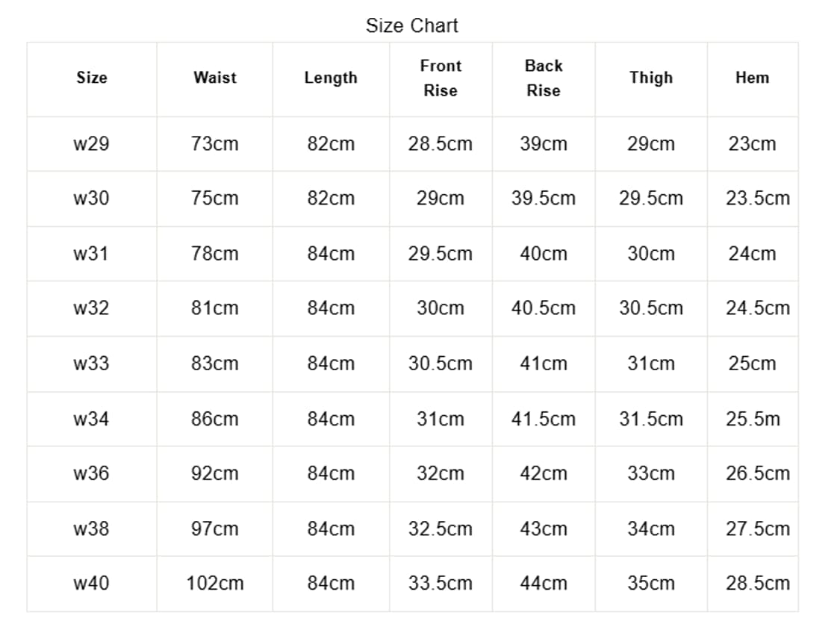Viewport: 840px width, 633px height.
Task: Select the Waist column header
Action: tap(214, 78)
